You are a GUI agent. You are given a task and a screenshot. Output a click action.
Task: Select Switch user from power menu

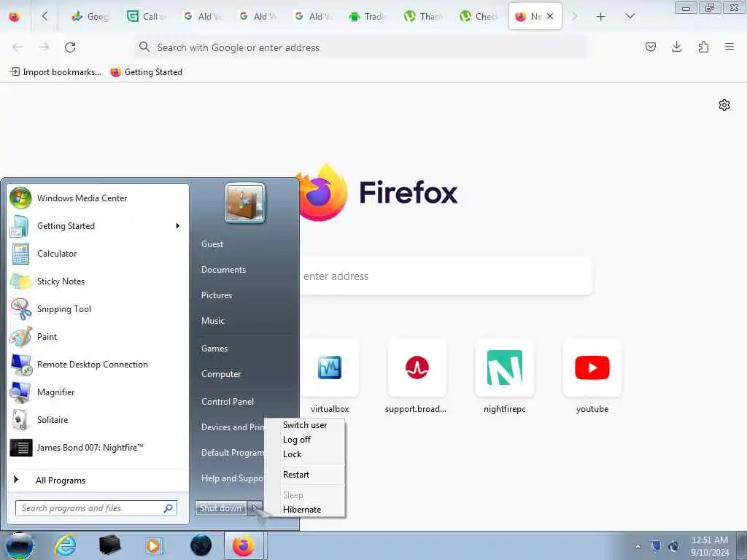(x=305, y=425)
